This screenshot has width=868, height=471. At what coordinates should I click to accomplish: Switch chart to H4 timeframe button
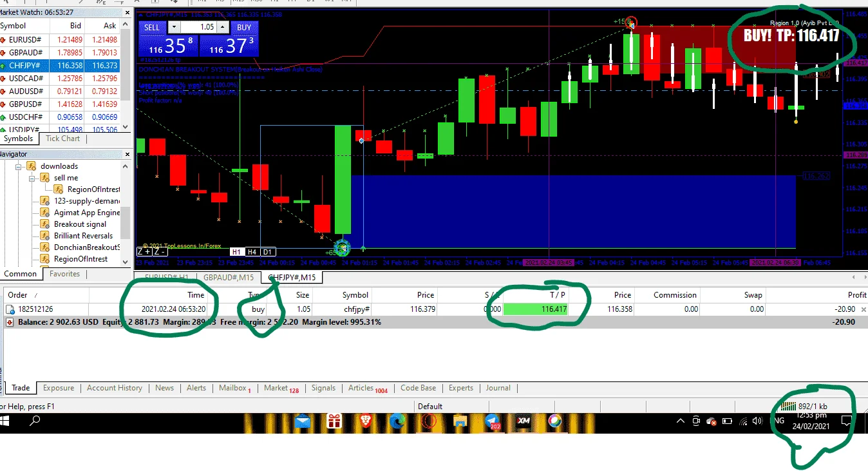252,252
